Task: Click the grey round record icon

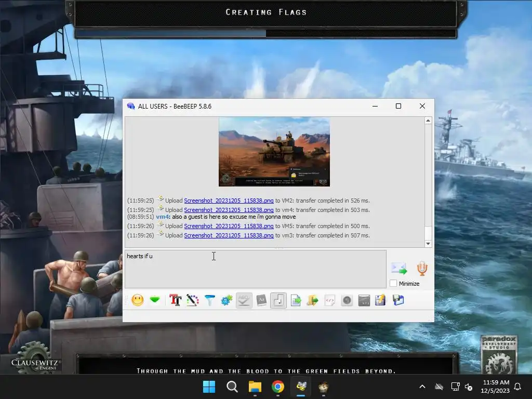Action: point(347,300)
